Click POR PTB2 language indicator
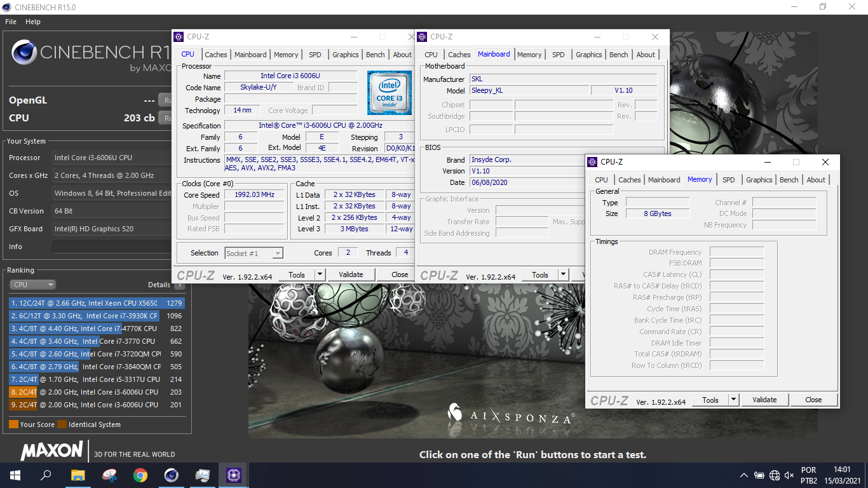Image resolution: width=868 pixels, height=488 pixels. point(809,475)
